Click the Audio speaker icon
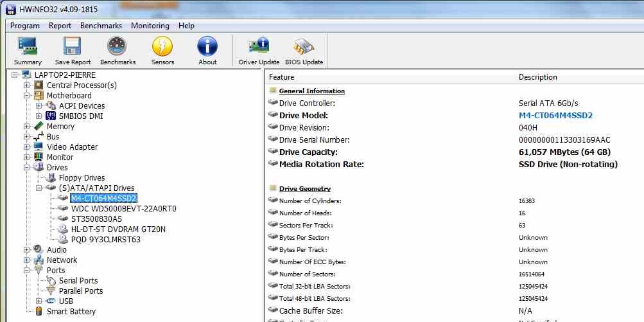644x322 pixels. click(x=39, y=249)
